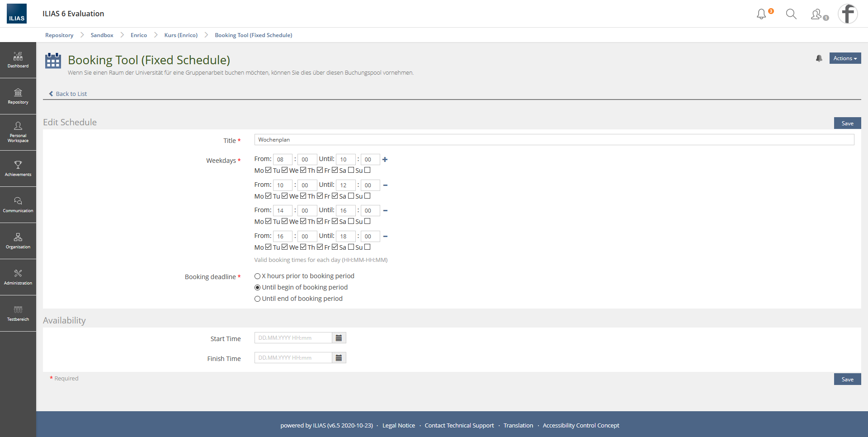
Task: Navigate to Kurs (Enrico) breadcrumb
Action: (181, 35)
